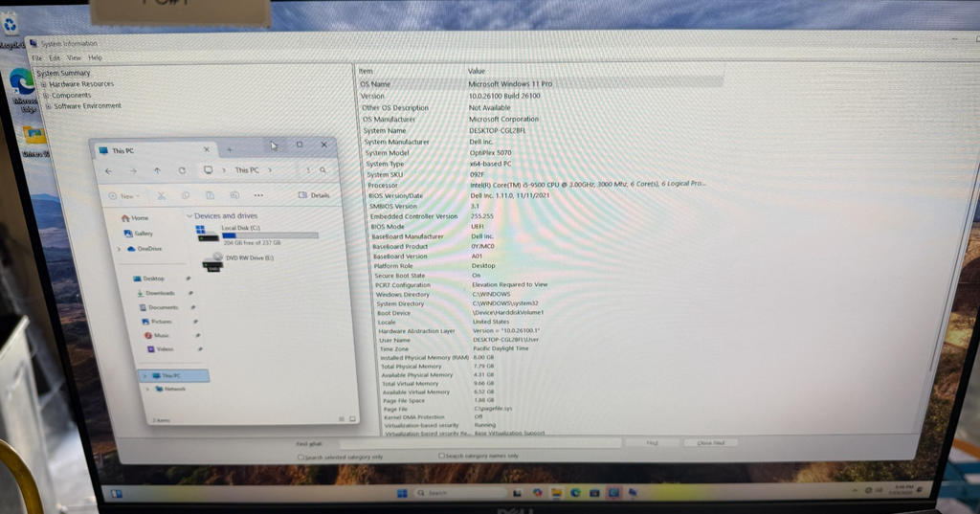Click the Refresh icon in File Explorer

coord(182,170)
